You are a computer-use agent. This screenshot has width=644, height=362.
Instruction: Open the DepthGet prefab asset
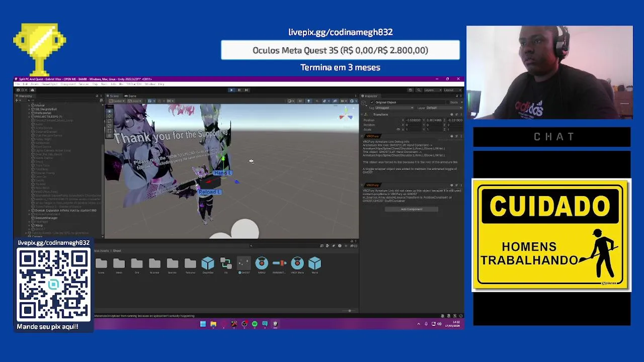208,265
